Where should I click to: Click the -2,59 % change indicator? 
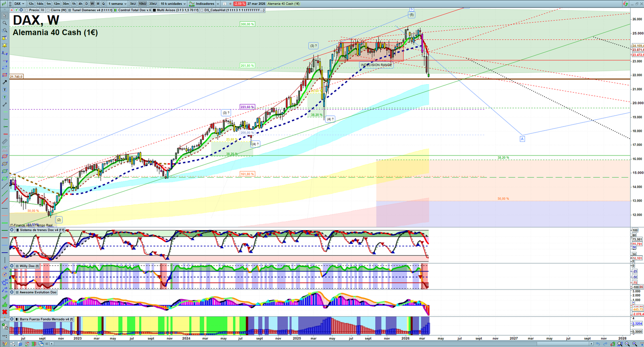tap(239, 4)
